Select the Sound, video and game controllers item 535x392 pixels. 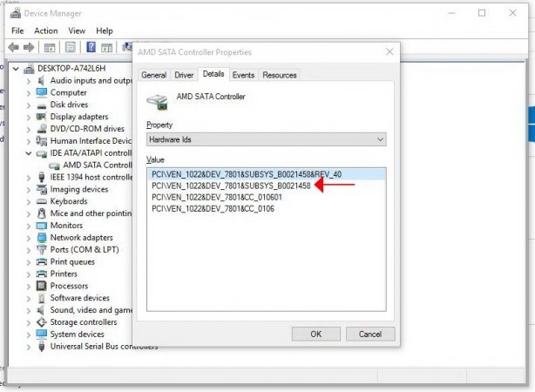click(x=91, y=310)
